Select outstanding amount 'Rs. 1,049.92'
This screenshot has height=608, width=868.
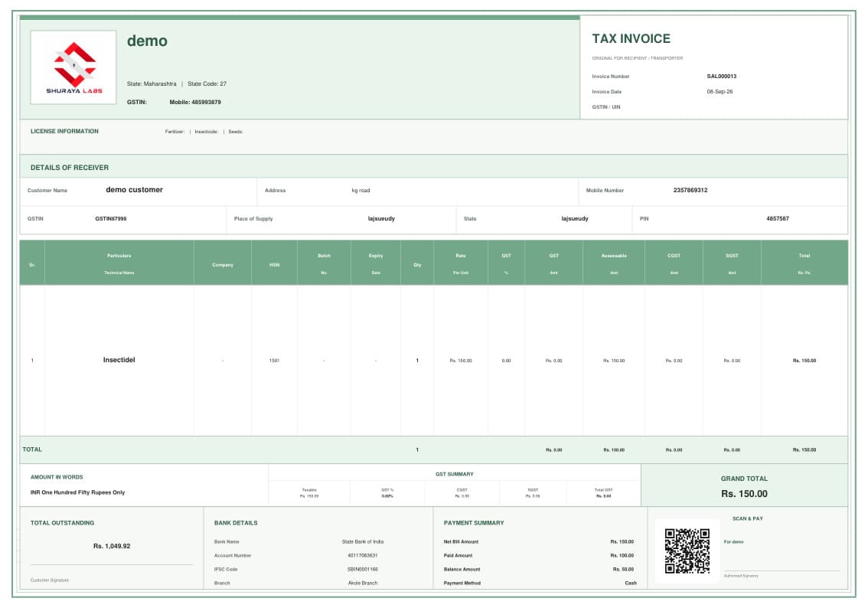pyautogui.click(x=111, y=546)
